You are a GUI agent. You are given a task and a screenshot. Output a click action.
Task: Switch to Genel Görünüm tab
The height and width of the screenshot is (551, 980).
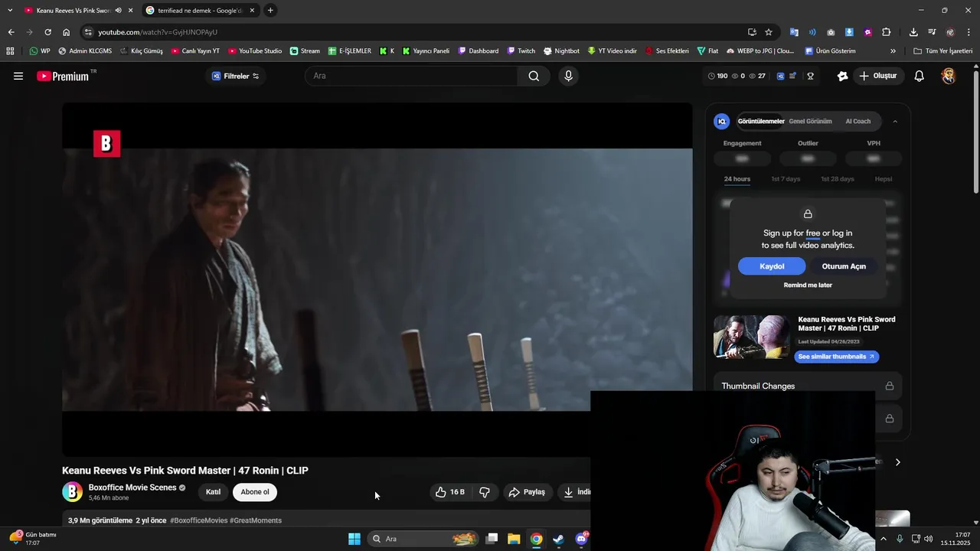[810, 121]
